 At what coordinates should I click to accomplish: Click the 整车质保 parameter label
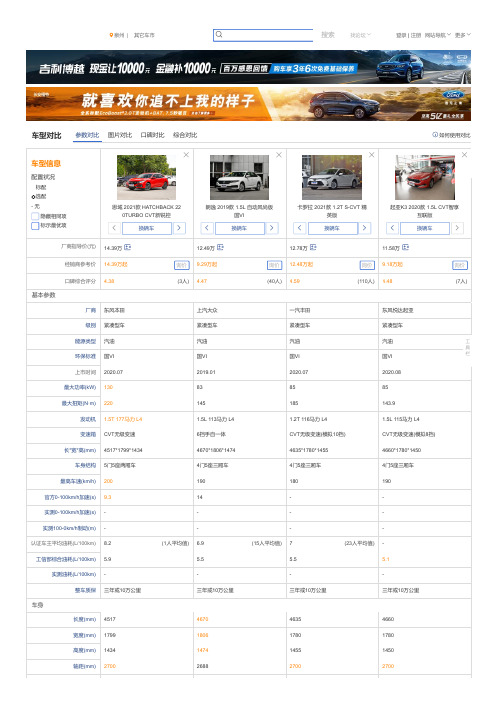click(85, 590)
